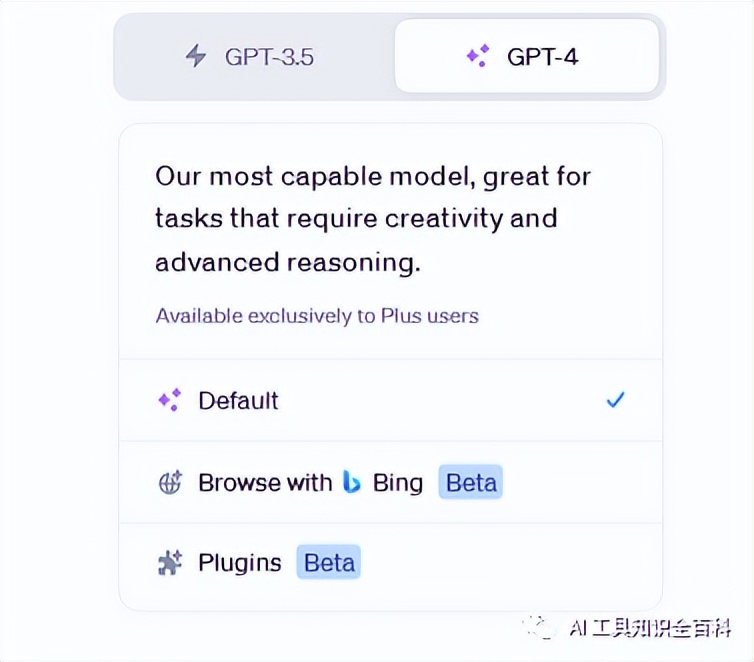This screenshot has width=754, height=662.
Task: Choose the Default mode option
Action: 390,400
